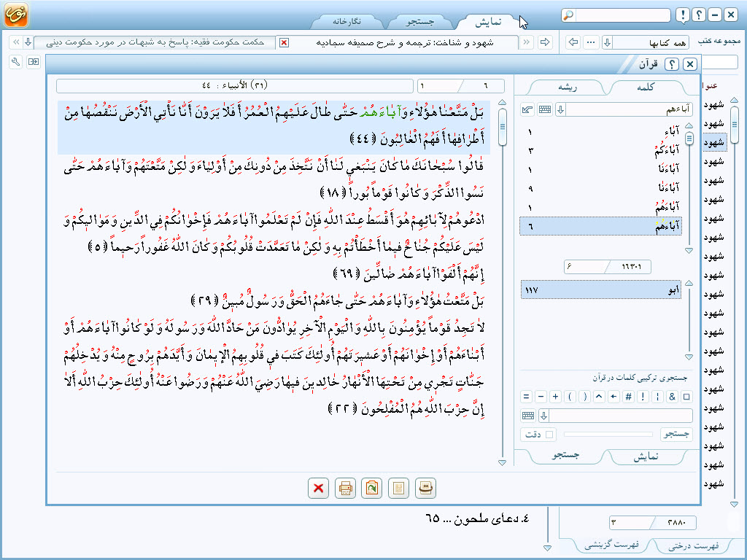Screen dimensions: 747x560
Task: Click the red X delete icon below the verses
Action: pyautogui.click(x=318, y=489)
